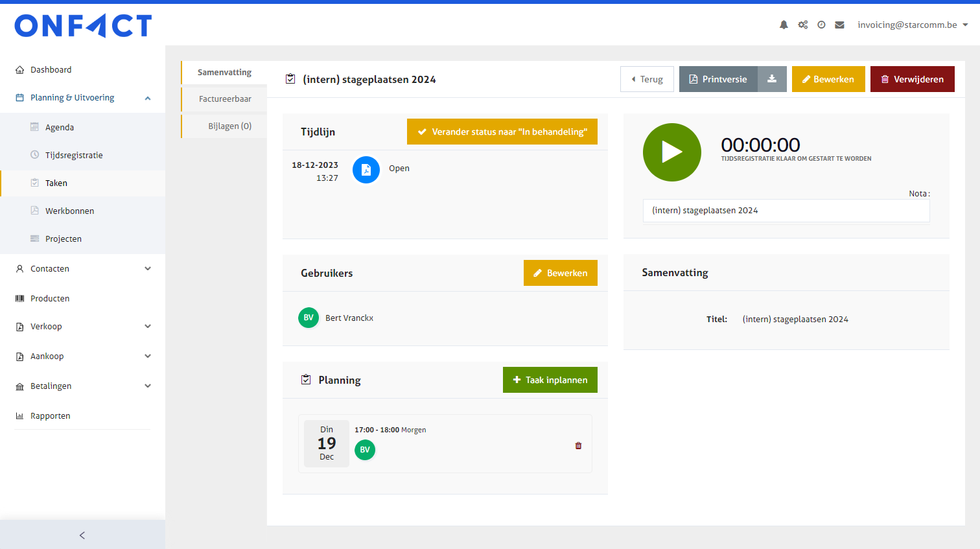The image size is (980, 549).
Task: Open the settings gears icon
Action: 802,25
